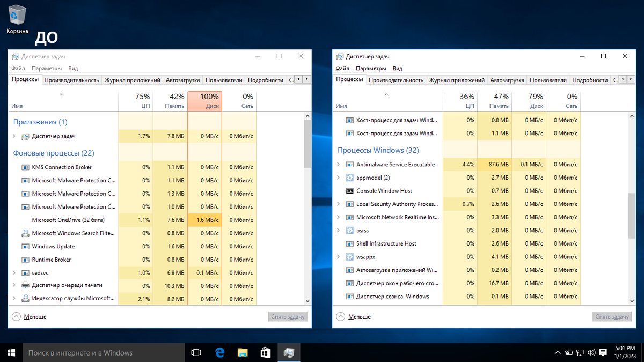Image resolution: width=644 pixels, height=362 pixels.
Task: Click the left window's scroll-down arrow
Action: 308,301
